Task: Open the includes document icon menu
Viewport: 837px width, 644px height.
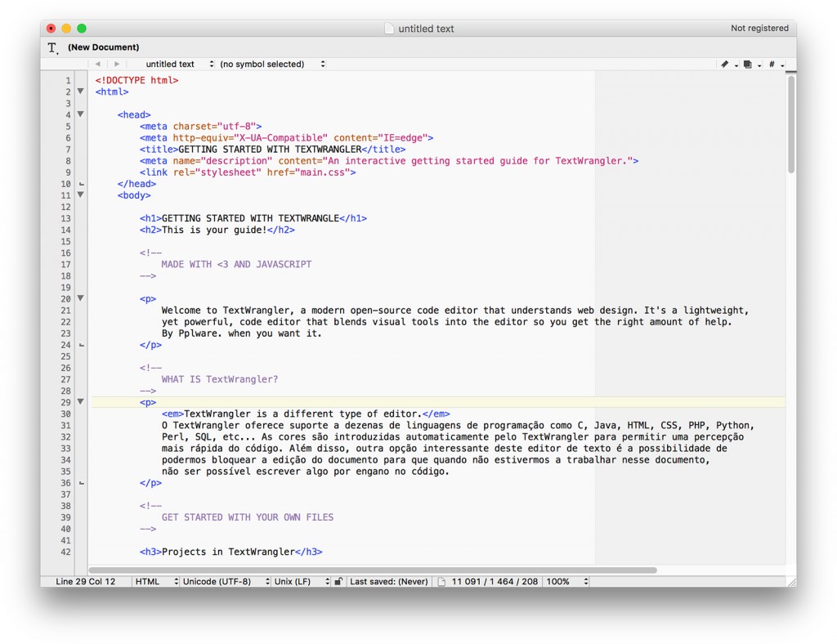Action: (748, 65)
